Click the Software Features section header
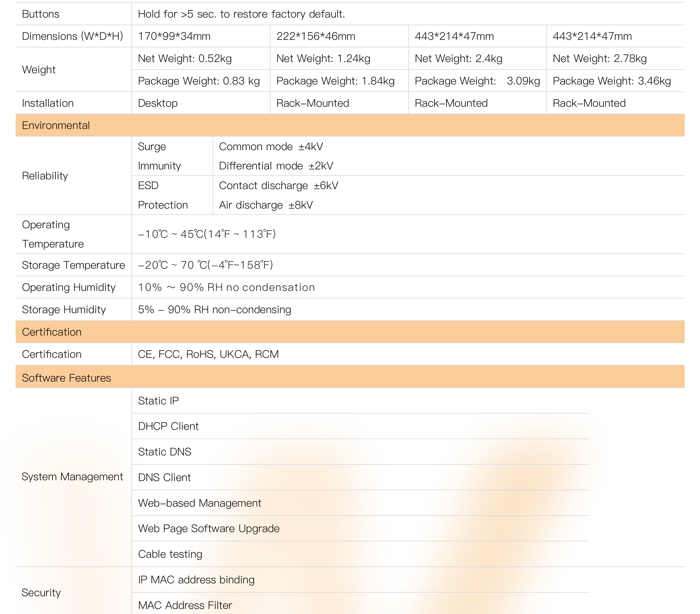700x614 pixels. 66,378
